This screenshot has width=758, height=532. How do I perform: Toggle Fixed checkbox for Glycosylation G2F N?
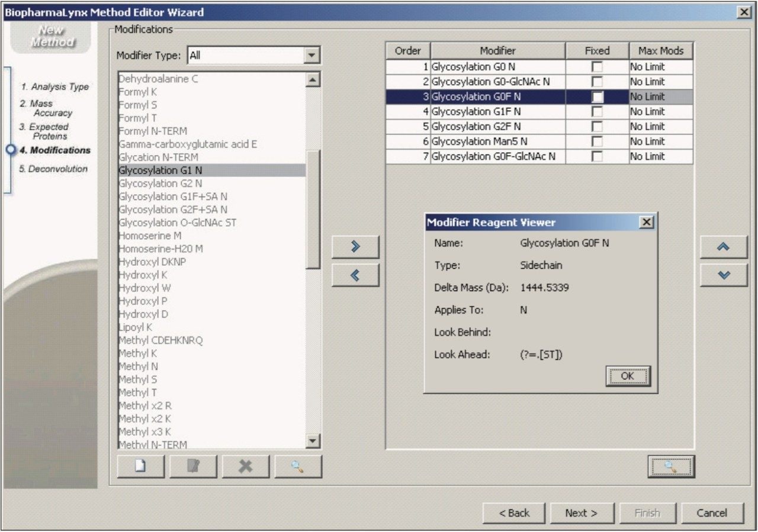coord(597,127)
